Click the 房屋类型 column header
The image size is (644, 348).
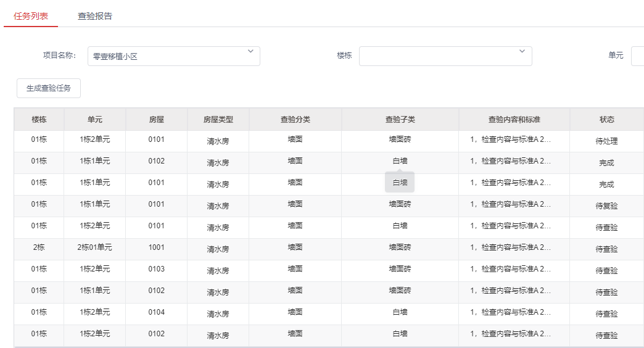click(x=218, y=120)
